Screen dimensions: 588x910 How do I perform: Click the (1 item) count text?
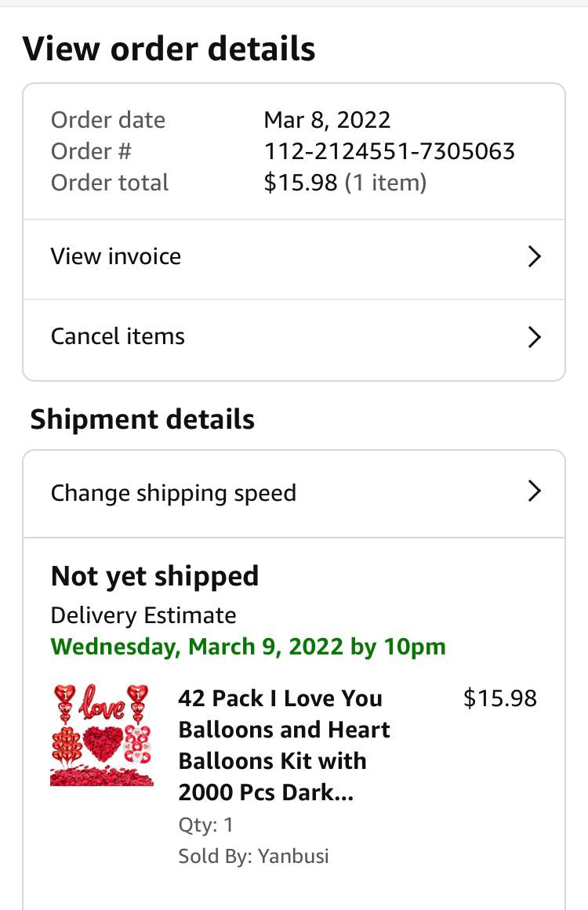pos(386,183)
